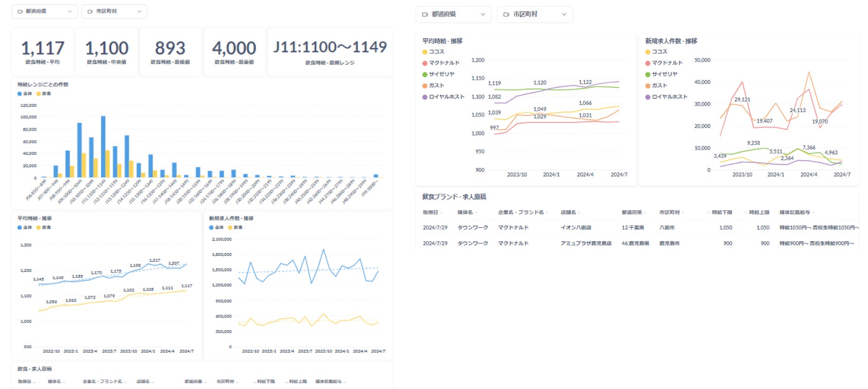Click the 12:千葉県 prefecture cell

point(633,228)
